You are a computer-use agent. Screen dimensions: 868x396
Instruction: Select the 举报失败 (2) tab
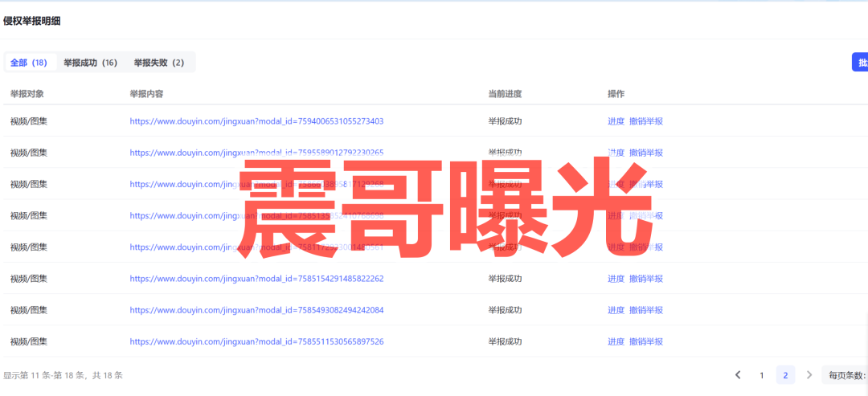point(158,63)
